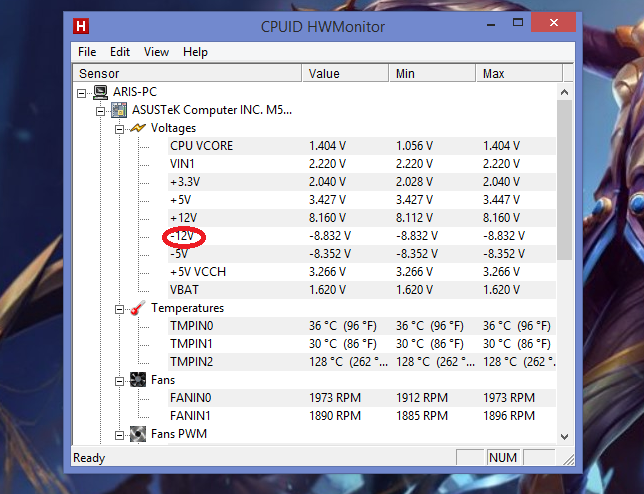644x494 pixels.
Task: Click the ARIS-PC label
Action: [135, 92]
